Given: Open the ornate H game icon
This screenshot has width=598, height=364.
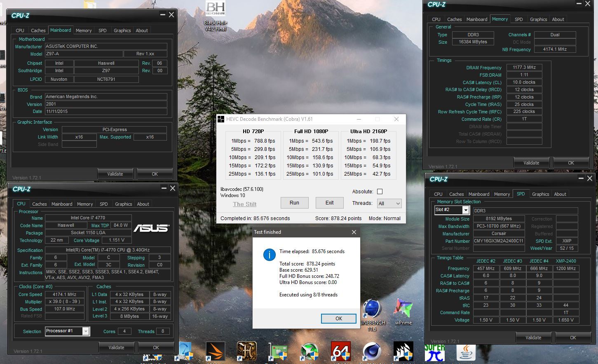Looking at the screenshot, I should [x=247, y=352].
